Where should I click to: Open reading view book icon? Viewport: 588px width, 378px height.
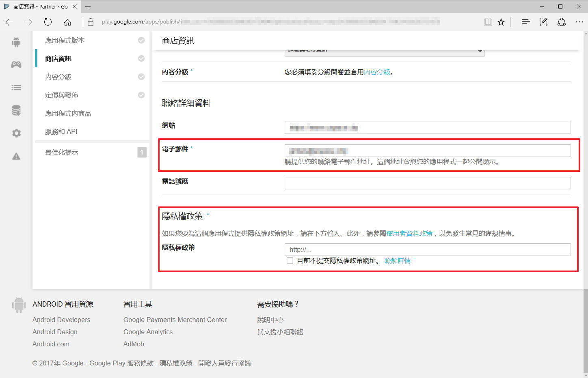click(x=488, y=22)
